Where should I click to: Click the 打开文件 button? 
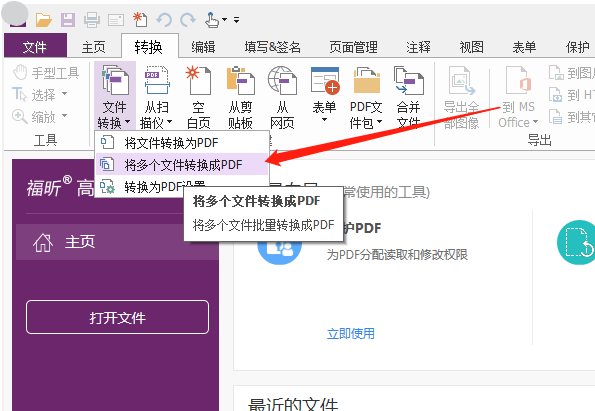[117, 318]
